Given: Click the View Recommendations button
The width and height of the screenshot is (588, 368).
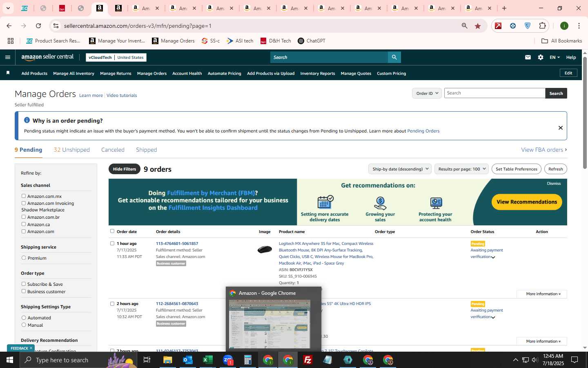Looking at the screenshot, I should [x=527, y=202].
